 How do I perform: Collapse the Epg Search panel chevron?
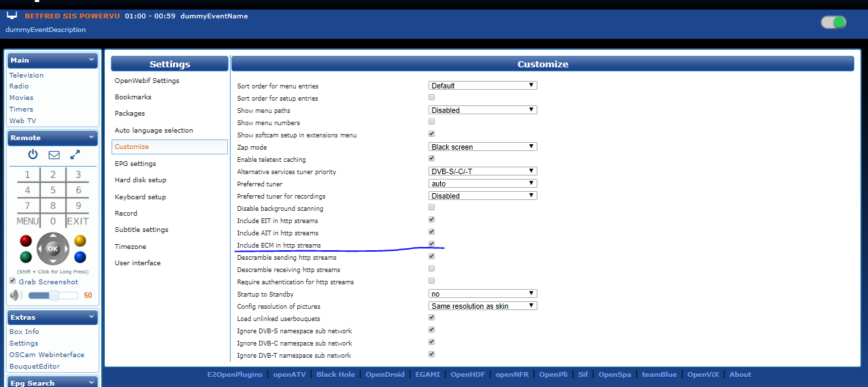[x=92, y=383]
